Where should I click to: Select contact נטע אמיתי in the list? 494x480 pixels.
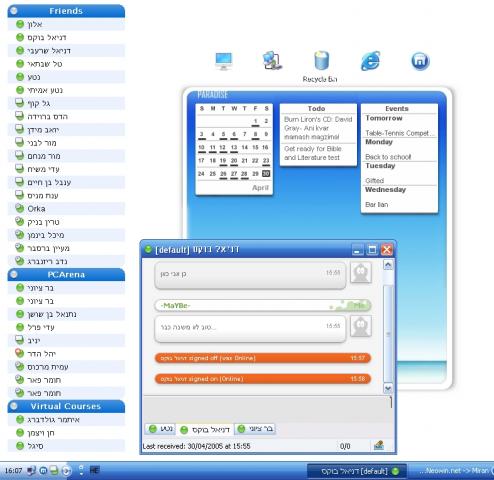tap(66, 90)
